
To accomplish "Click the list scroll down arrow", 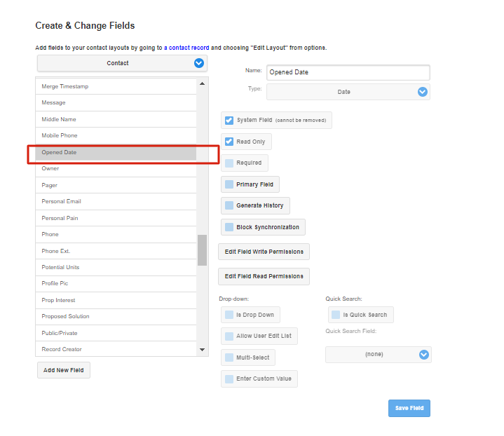I will [x=202, y=350].
